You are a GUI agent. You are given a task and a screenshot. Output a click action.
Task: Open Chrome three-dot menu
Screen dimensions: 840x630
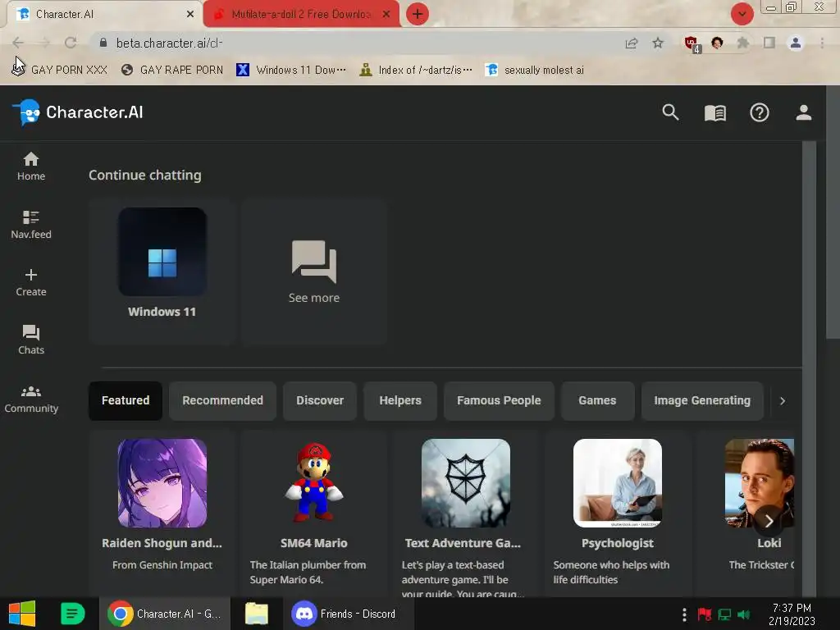tap(822, 43)
